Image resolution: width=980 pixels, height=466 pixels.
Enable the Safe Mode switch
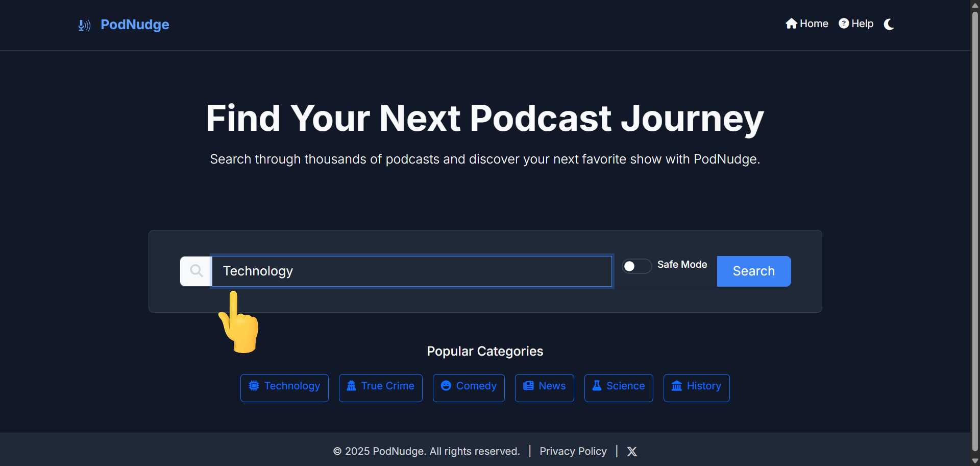(636, 266)
